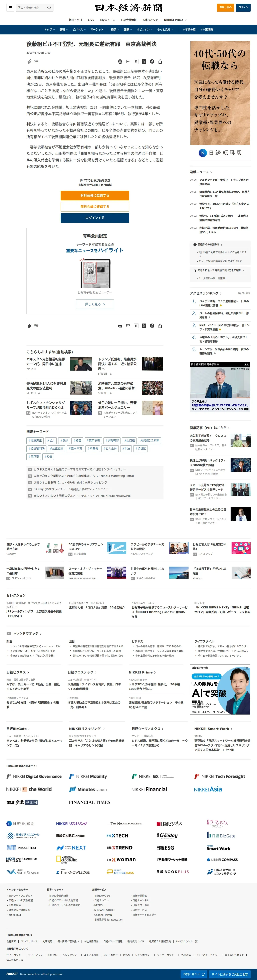Click the share-export icon under the headline
This screenshot has width=257, height=980.
coord(160,62)
